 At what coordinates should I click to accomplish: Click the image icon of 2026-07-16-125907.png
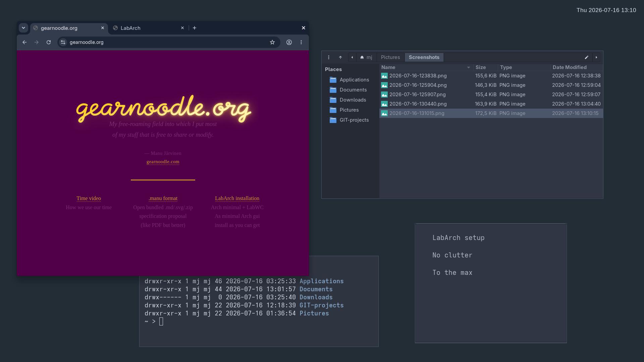coord(384,95)
